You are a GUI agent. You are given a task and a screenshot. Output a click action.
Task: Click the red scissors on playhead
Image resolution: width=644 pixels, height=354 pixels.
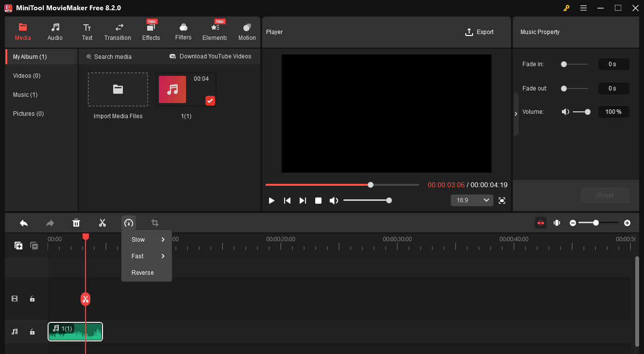pos(85,299)
